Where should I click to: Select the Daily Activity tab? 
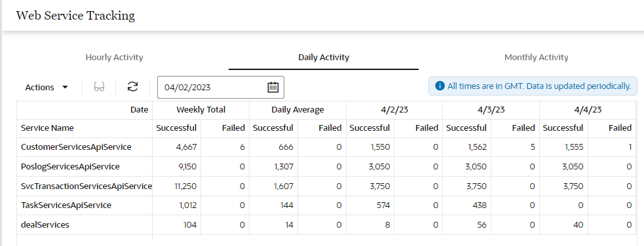coord(324,58)
